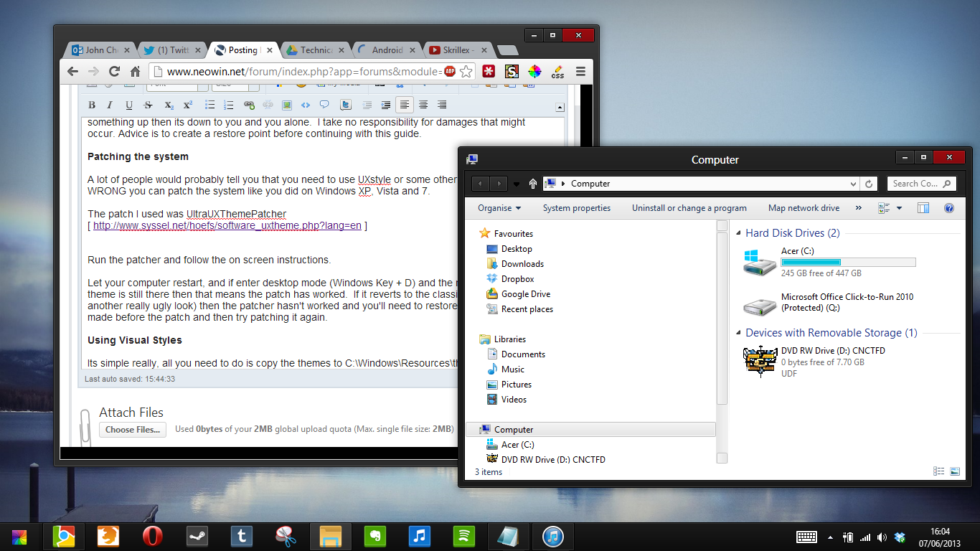The image size is (980, 551).
Task: Apply italic formatting in the post editor
Action: click(109, 105)
